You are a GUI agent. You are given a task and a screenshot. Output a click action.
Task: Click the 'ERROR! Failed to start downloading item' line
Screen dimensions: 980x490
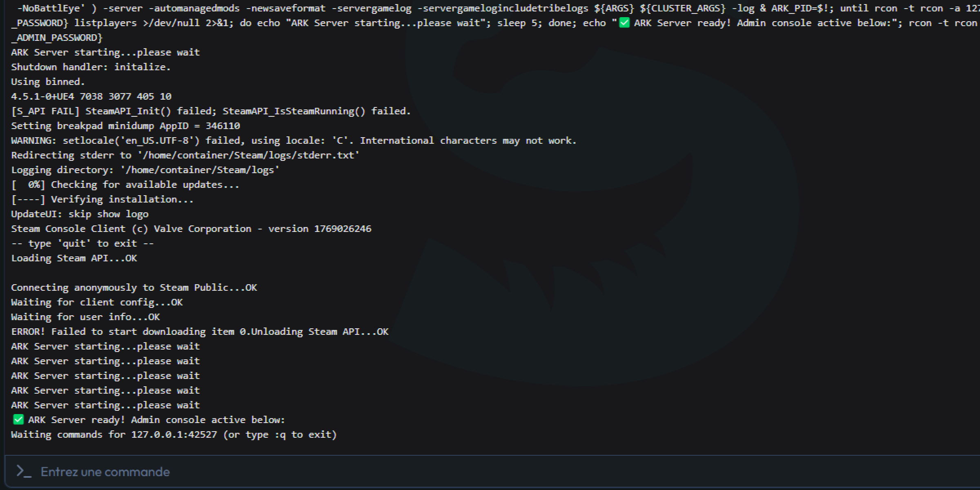pyautogui.click(x=200, y=332)
